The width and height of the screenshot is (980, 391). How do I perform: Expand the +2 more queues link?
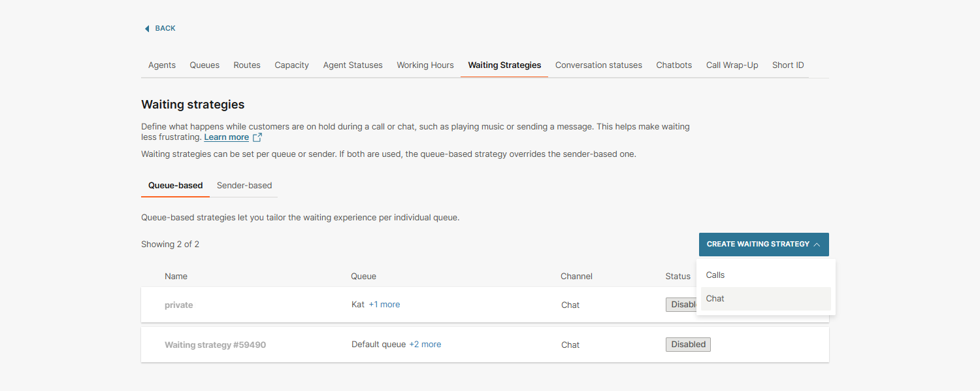(x=425, y=345)
